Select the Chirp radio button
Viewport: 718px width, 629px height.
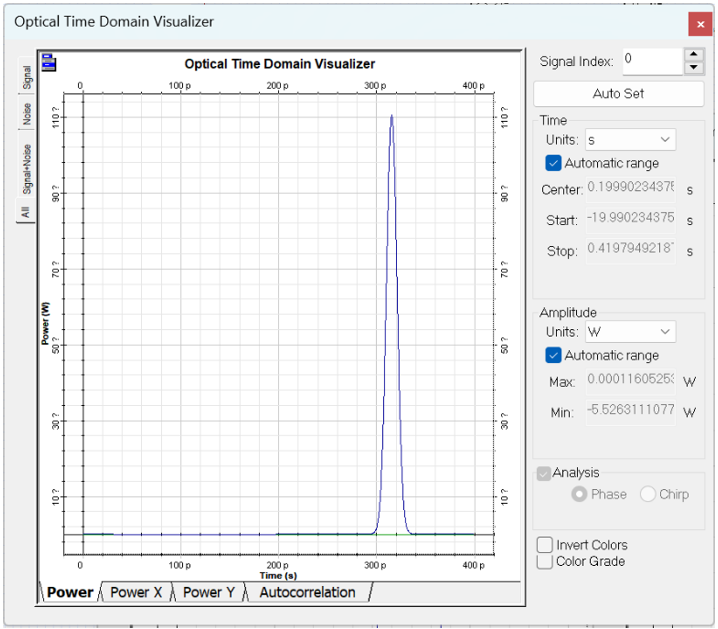[648, 494]
